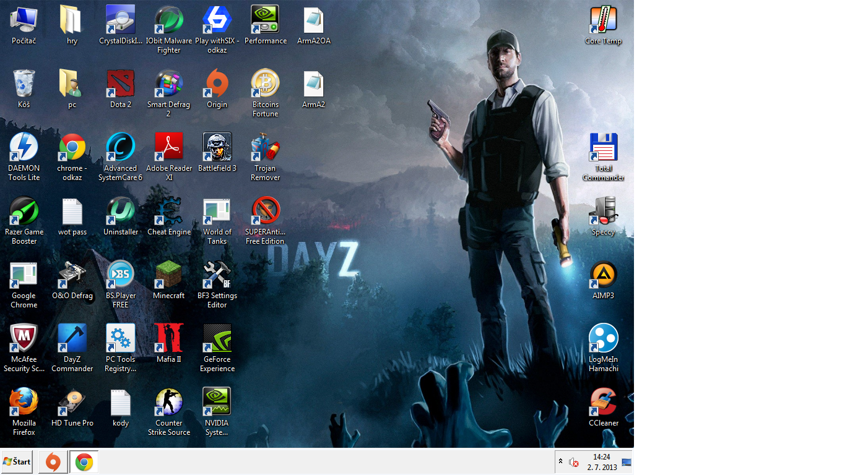Select the DayZ Commander icon
This screenshot has height=475, width=868.
72,348
